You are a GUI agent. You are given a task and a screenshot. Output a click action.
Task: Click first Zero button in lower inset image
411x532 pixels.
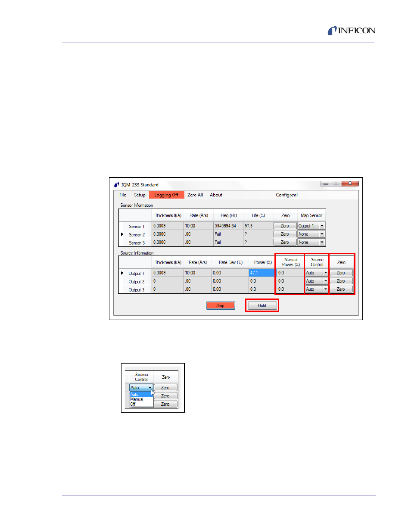pos(165,388)
